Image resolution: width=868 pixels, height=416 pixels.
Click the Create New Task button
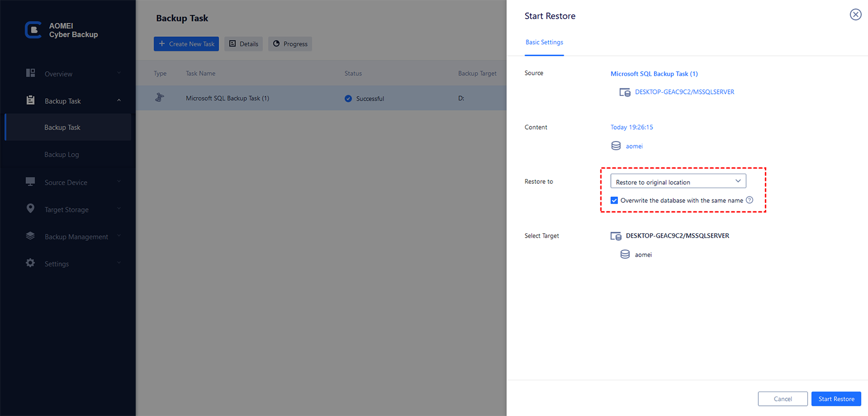click(x=186, y=44)
